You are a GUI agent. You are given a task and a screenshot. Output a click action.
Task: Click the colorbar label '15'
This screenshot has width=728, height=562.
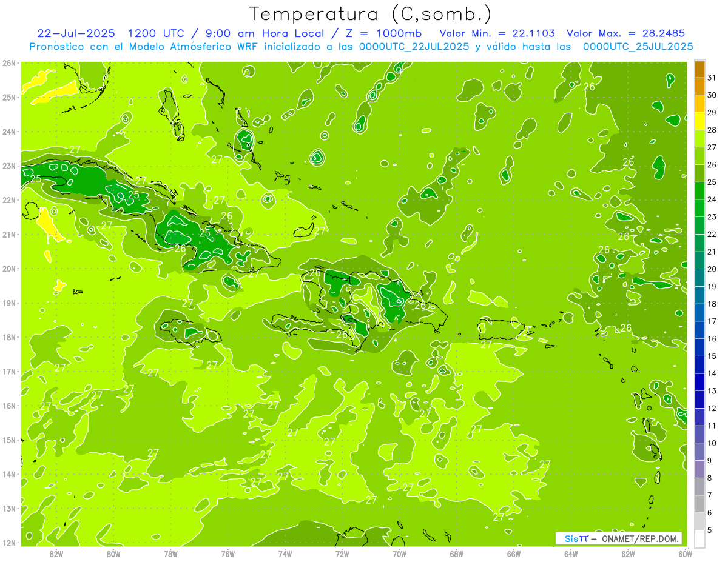(x=712, y=356)
